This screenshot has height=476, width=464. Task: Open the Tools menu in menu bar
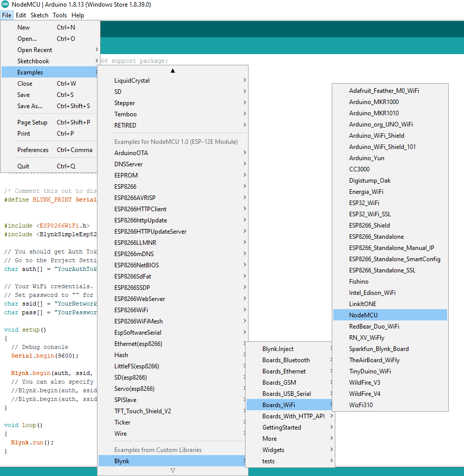point(60,15)
